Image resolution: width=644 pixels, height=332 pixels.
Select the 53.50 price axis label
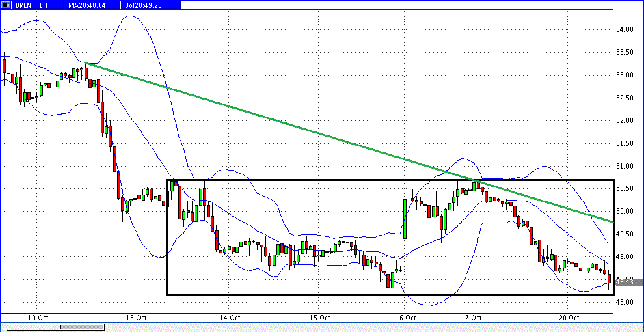(624, 52)
